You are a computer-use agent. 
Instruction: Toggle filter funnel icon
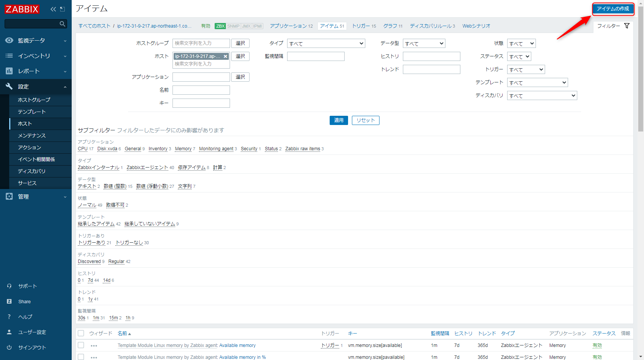pos(627,26)
